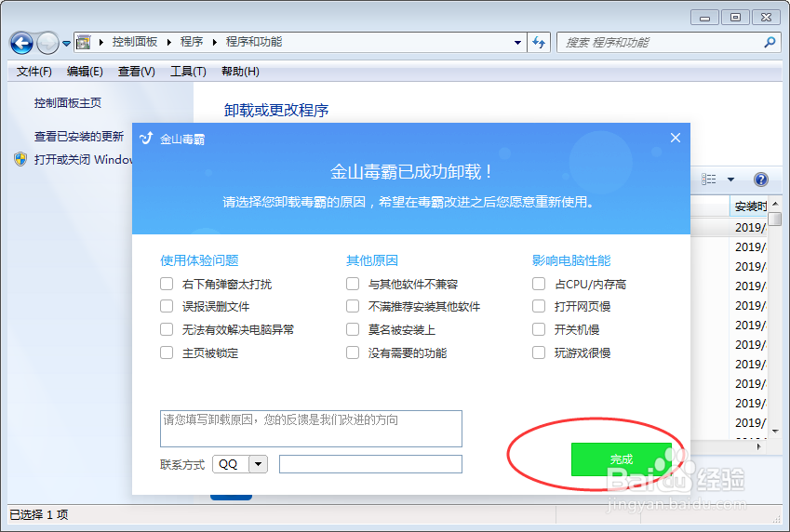The image size is (790, 532).
Task: Click the refresh button beside address bar
Action: (539, 43)
